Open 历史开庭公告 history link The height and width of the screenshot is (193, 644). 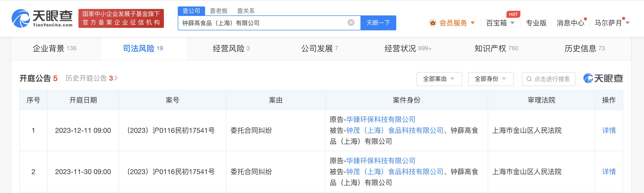[91, 79]
